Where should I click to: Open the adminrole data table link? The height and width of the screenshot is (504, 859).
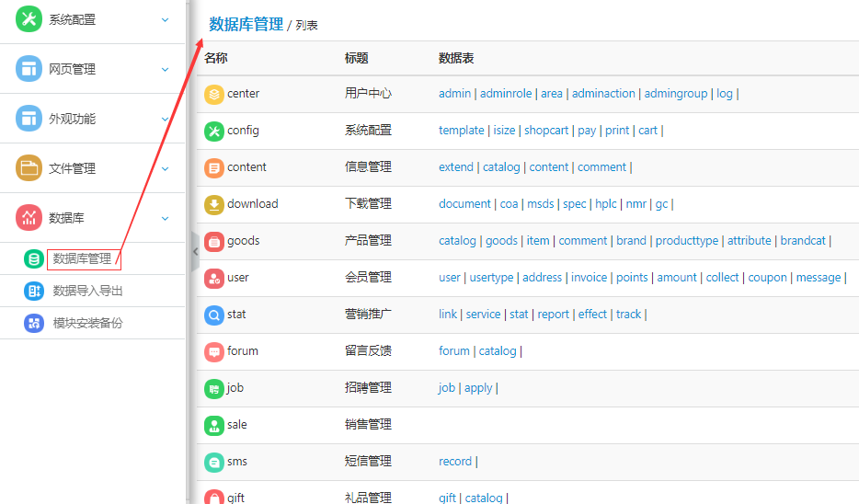[506, 94]
